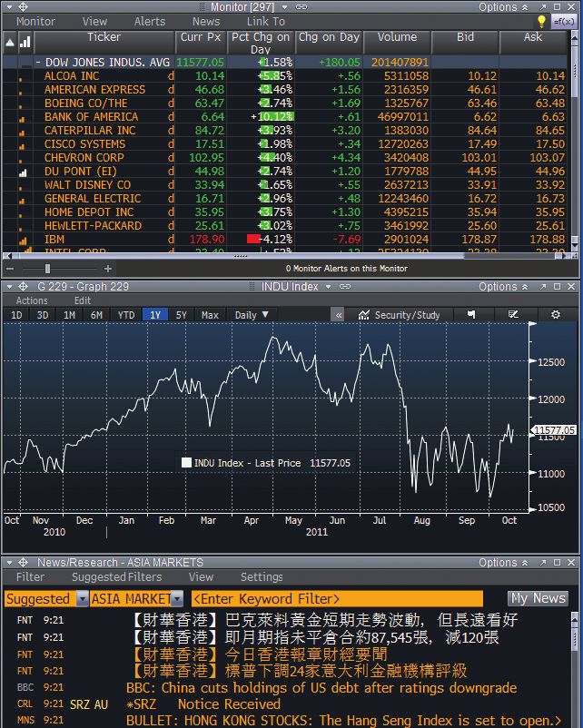The width and height of the screenshot is (583, 728).
Task: Switch chart range to 5Y
Action: pyautogui.click(x=182, y=315)
